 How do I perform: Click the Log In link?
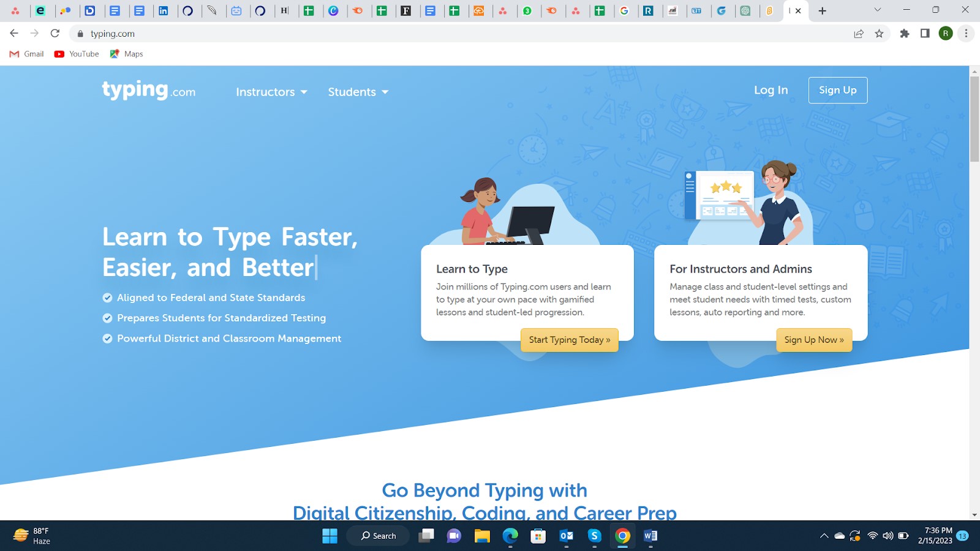[771, 90]
